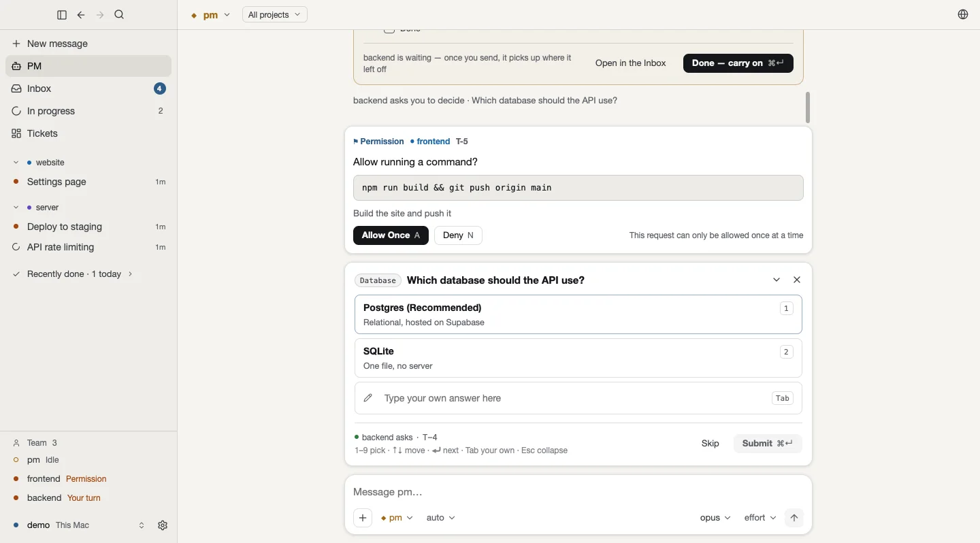Open the effort dropdown
The height and width of the screenshot is (543, 980).
tap(761, 519)
